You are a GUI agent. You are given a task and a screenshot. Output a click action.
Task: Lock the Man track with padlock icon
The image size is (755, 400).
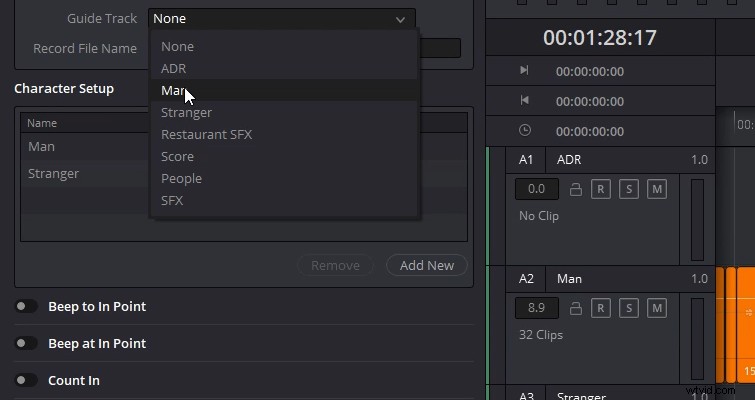pyautogui.click(x=575, y=308)
